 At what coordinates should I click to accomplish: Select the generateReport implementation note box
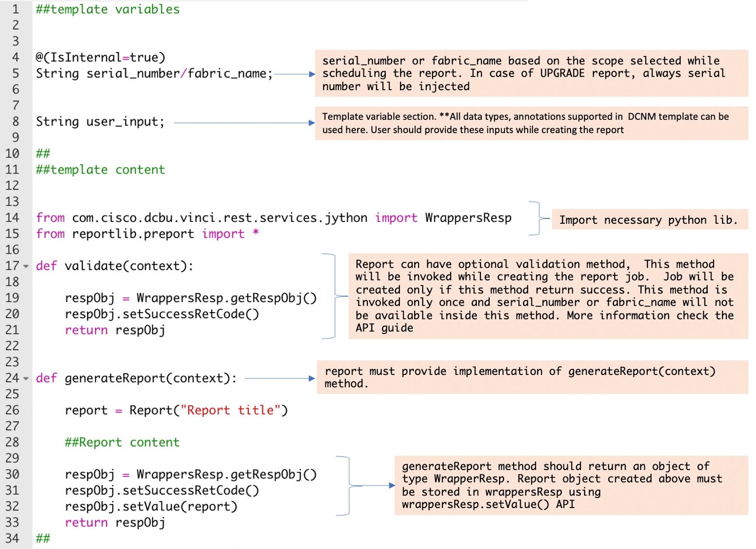point(532,377)
